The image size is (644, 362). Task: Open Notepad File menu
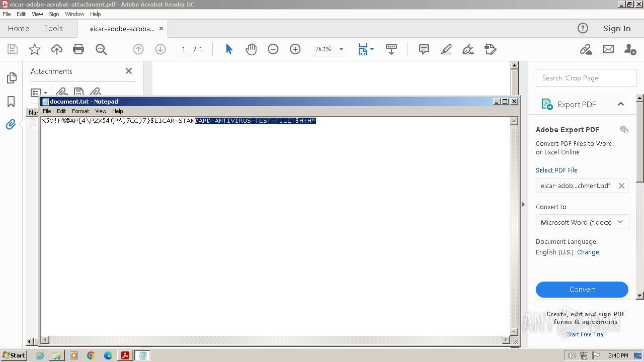click(47, 111)
